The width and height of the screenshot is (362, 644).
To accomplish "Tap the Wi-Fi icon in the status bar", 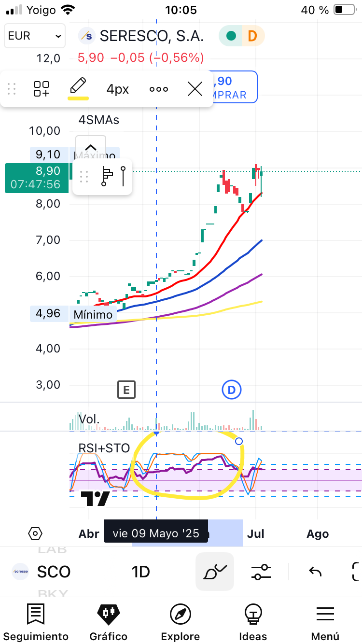I will point(68,10).
